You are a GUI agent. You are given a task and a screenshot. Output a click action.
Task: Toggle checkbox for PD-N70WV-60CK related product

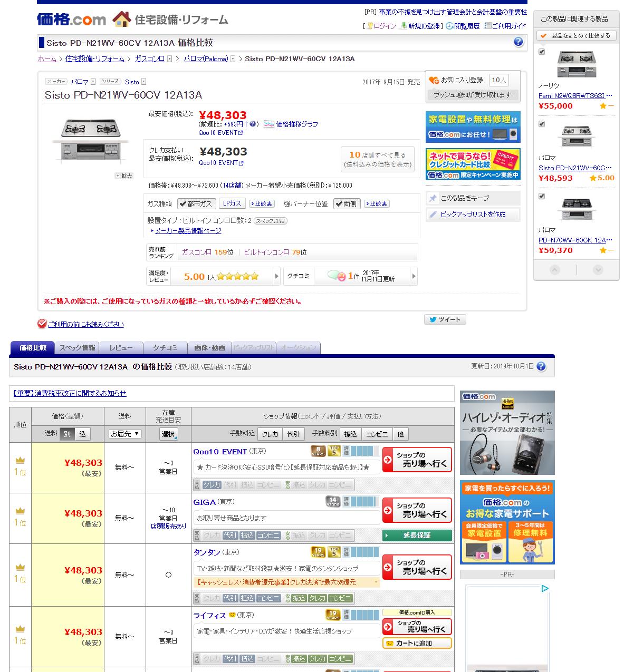point(542,196)
